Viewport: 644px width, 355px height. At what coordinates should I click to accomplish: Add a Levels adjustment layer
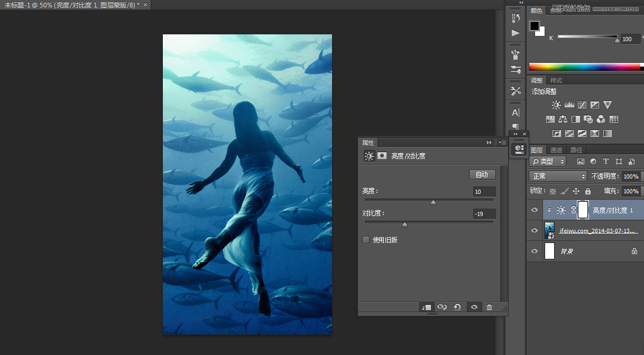pyautogui.click(x=569, y=105)
